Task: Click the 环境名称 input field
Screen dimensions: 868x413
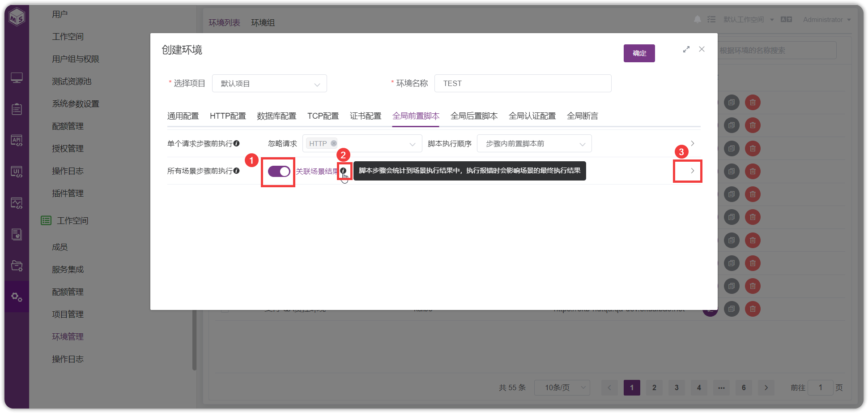Action: click(x=523, y=83)
